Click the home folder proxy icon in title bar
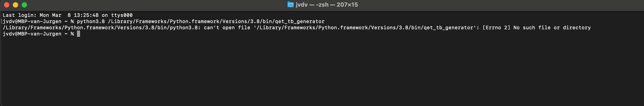This screenshot has width=644, height=106. click(x=290, y=4)
